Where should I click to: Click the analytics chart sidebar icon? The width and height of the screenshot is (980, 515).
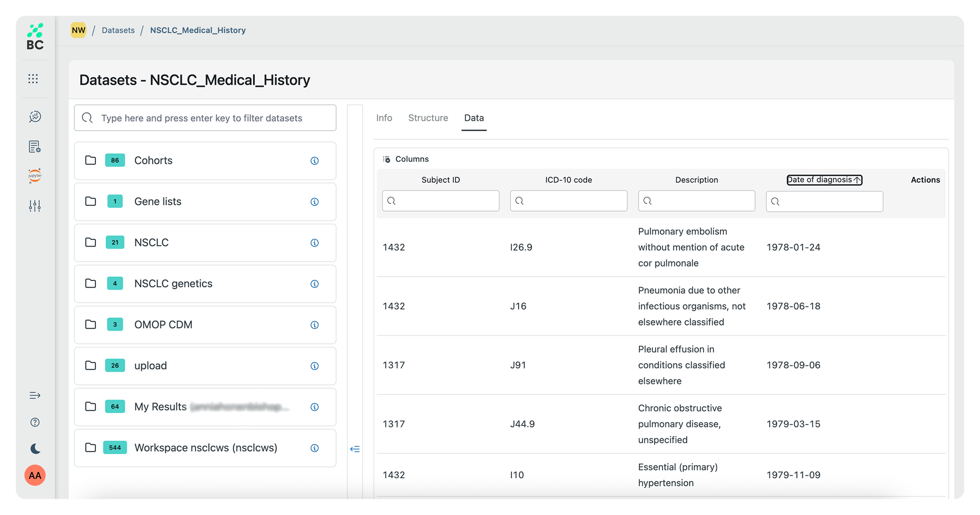click(x=35, y=117)
